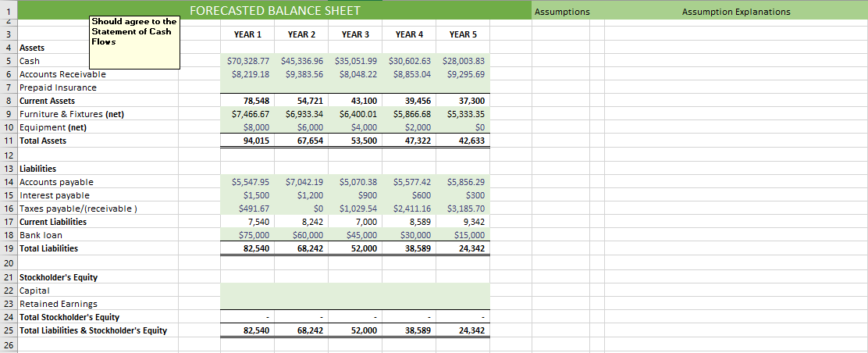Screen dimensions: 868x353
Task: Select Interest payable value $1,500
Action: tap(248, 195)
